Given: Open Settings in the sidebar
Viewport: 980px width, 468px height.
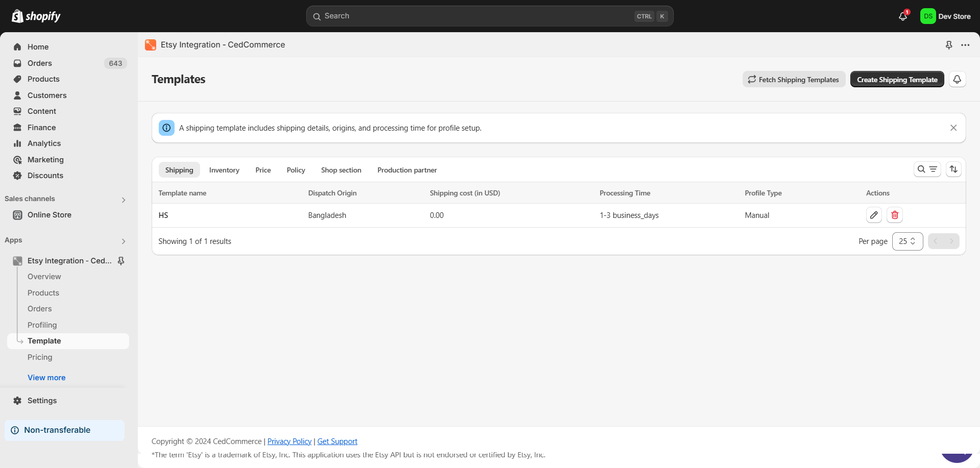Looking at the screenshot, I should tap(42, 401).
